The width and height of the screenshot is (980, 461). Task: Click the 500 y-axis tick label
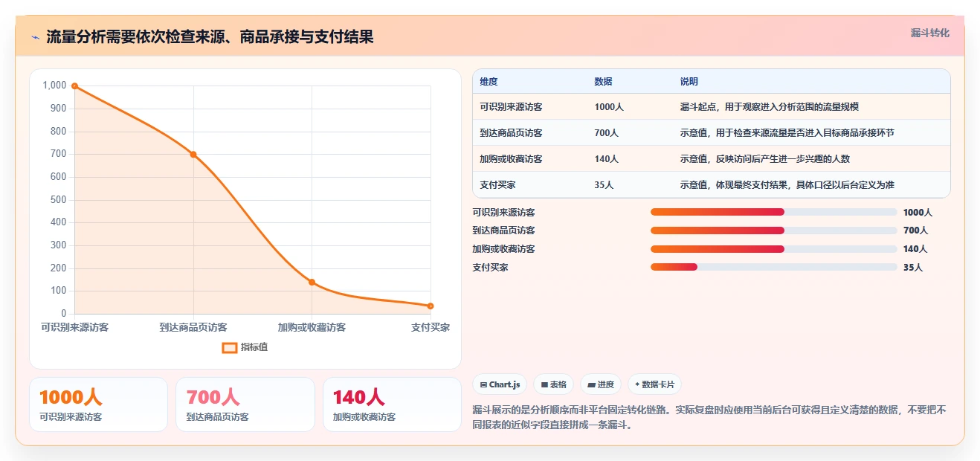point(58,200)
